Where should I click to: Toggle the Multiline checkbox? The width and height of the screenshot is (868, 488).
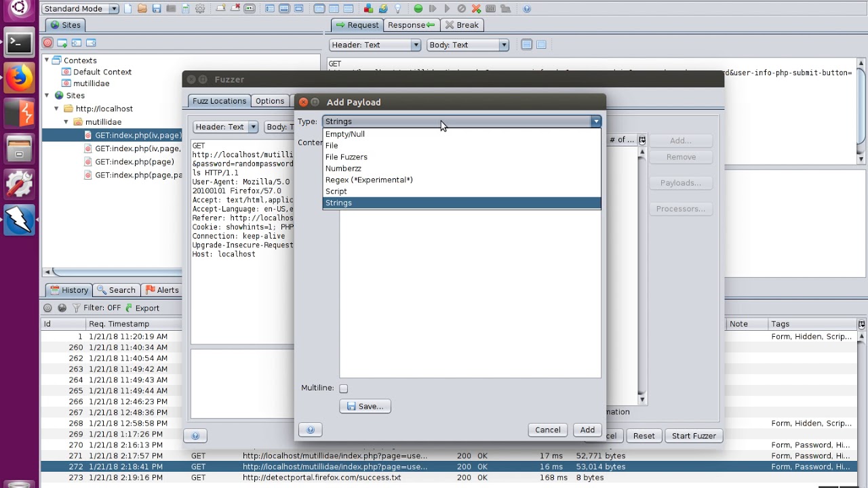pyautogui.click(x=344, y=388)
